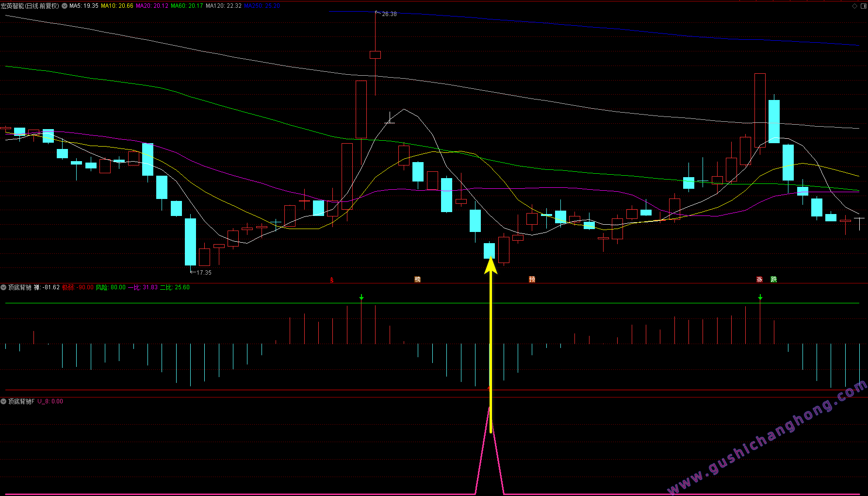The image size is (868, 496).
Task: Click the second green down-arrow signal near 涨 marker
Action: click(760, 297)
